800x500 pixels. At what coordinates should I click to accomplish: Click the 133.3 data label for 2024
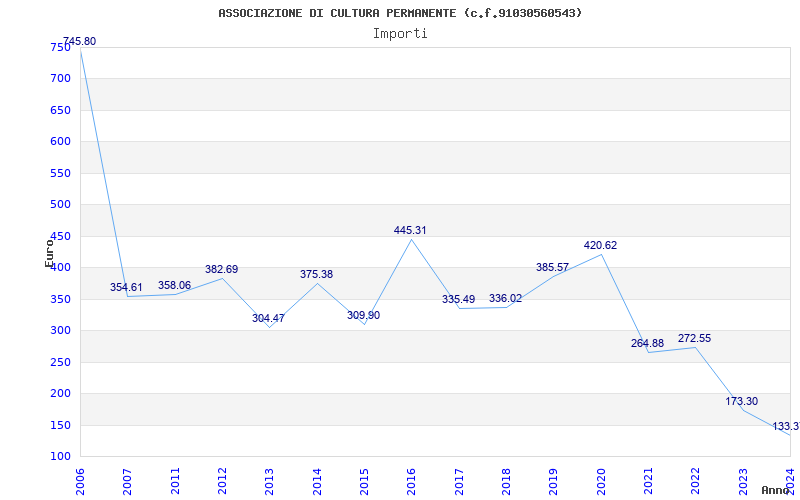[x=786, y=427]
